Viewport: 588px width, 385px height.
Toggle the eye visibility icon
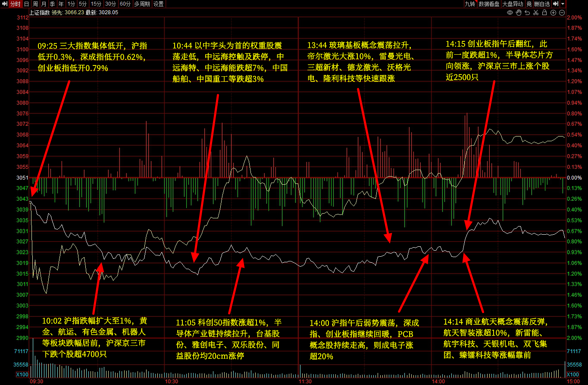[510, 12]
